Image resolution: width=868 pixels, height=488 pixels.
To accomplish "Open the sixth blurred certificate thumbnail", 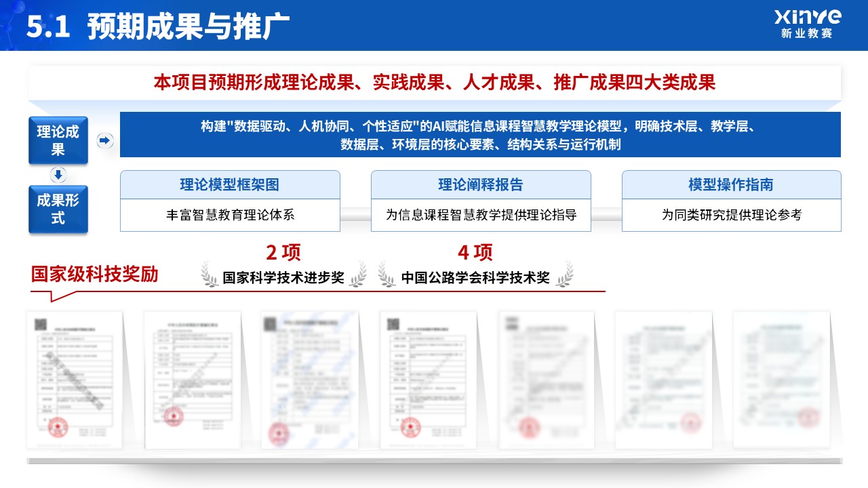I will pos(663,380).
